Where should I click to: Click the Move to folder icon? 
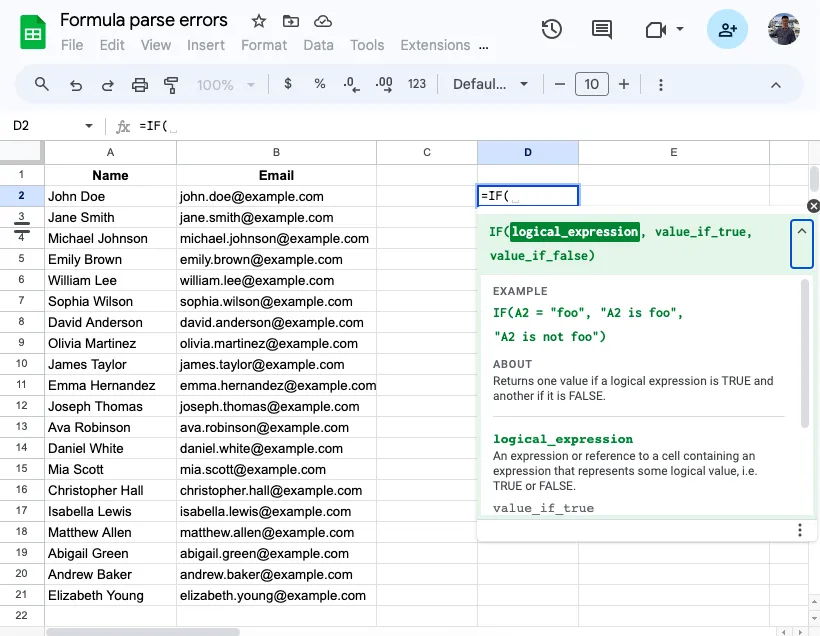point(291,21)
